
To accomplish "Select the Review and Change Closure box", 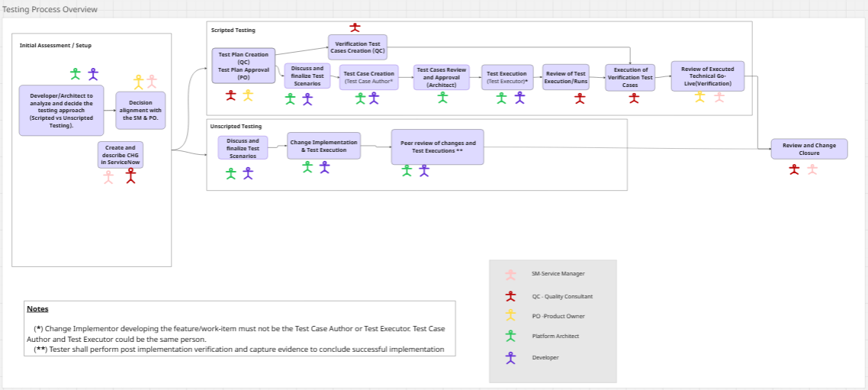I will coord(809,149).
